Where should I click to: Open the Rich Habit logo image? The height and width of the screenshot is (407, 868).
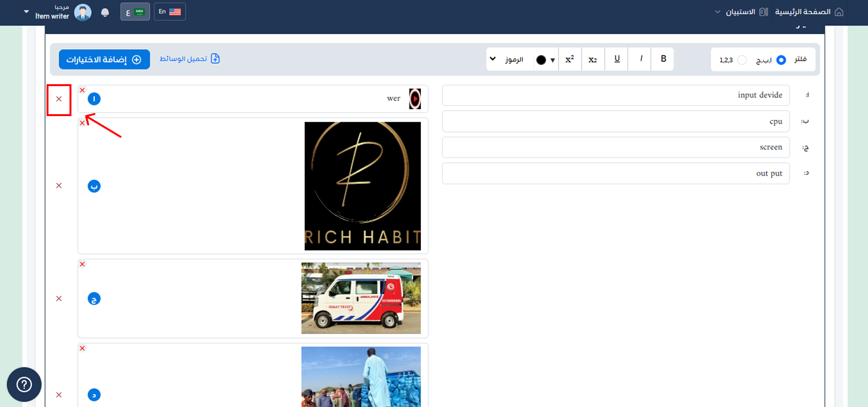point(363,186)
